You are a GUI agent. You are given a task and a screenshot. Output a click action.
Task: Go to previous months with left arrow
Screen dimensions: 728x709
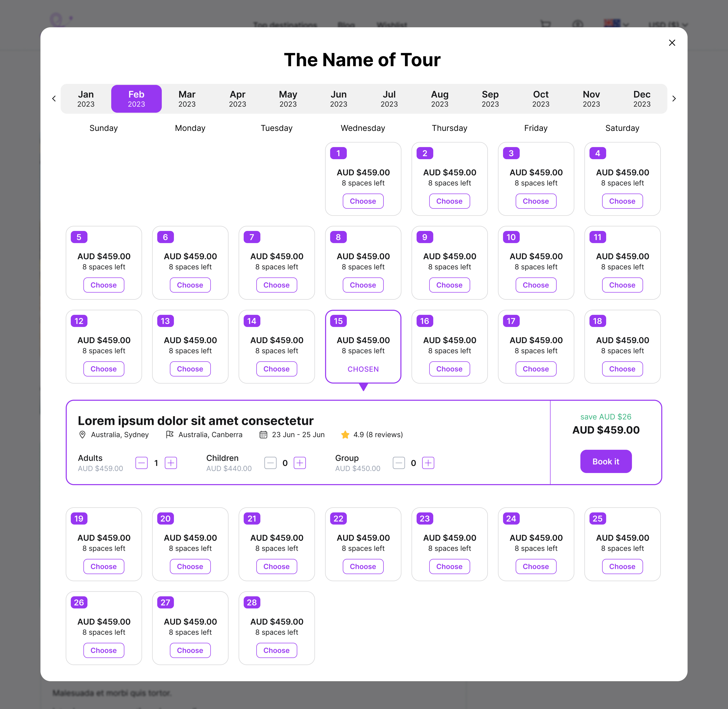[54, 99]
